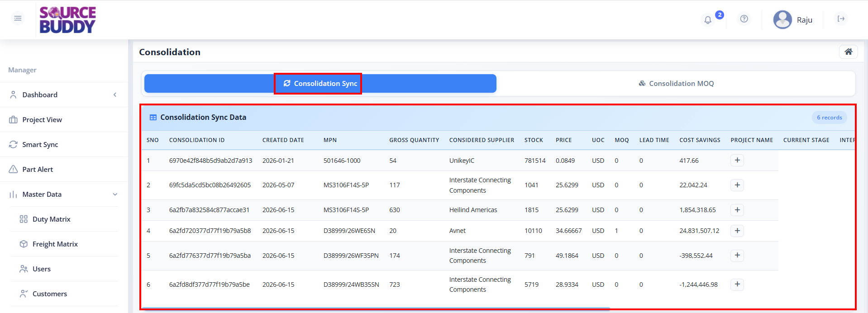Open Dashboard menu item

point(64,95)
